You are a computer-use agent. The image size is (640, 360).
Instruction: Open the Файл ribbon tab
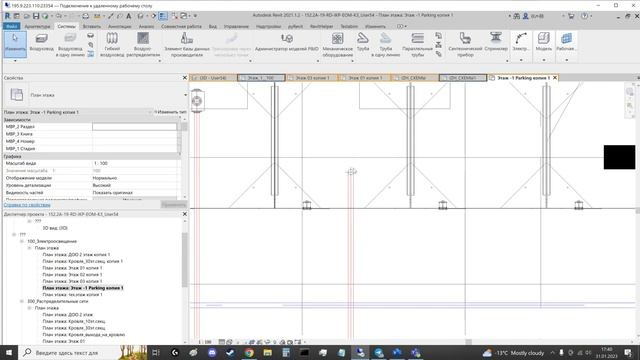pyautogui.click(x=11, y=26)
